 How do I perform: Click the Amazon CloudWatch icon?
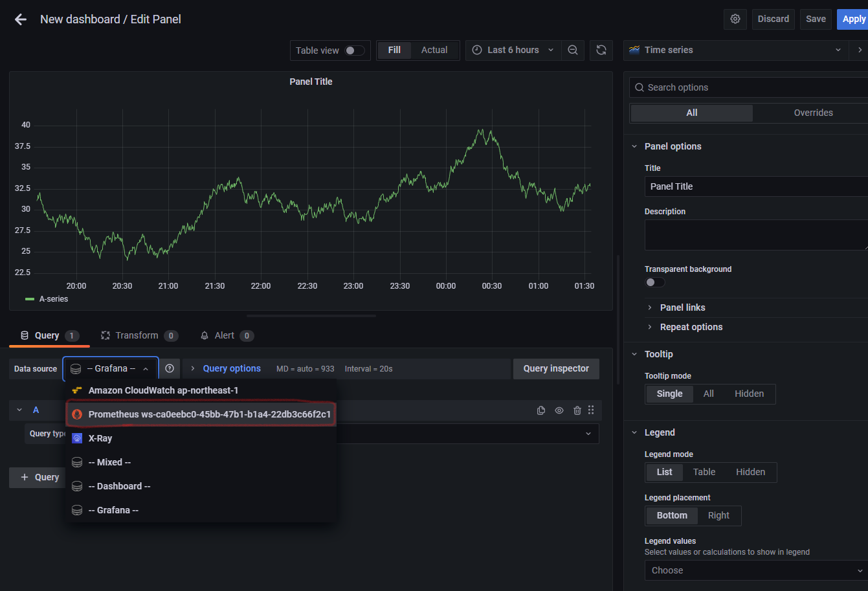pos(77,390)
